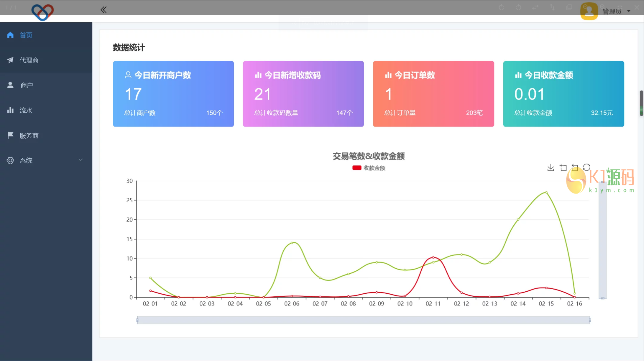The image size is (644, 361).
Task: Click the right handle of horizontal zoom slider
Action: (590, 320)
